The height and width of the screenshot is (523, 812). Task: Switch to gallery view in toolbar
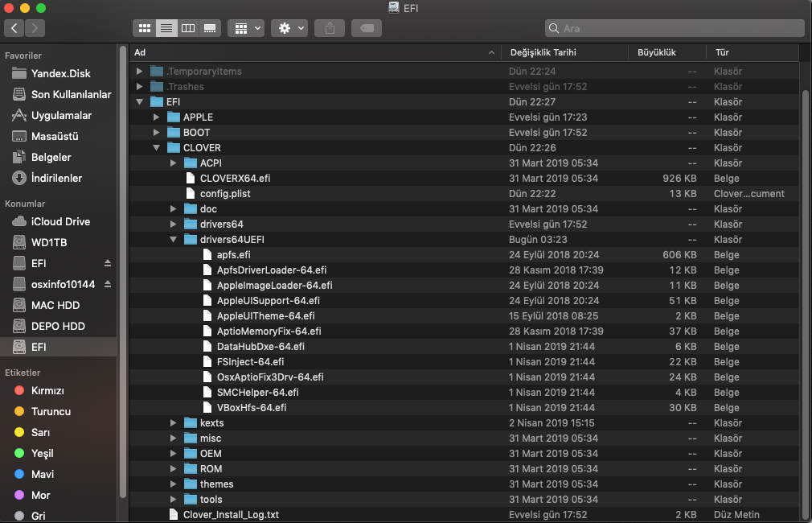(210, 28)
